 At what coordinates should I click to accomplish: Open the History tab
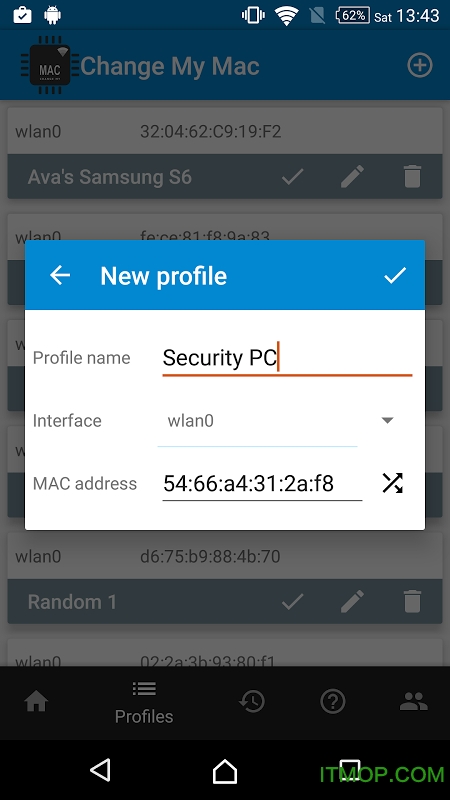pyautogui.click(x=252, y=702)
